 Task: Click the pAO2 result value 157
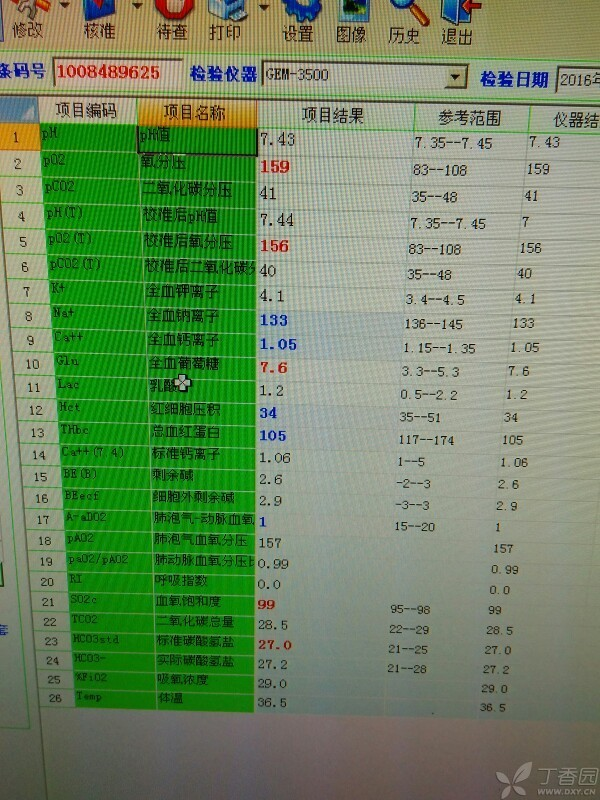pos(270,543)
